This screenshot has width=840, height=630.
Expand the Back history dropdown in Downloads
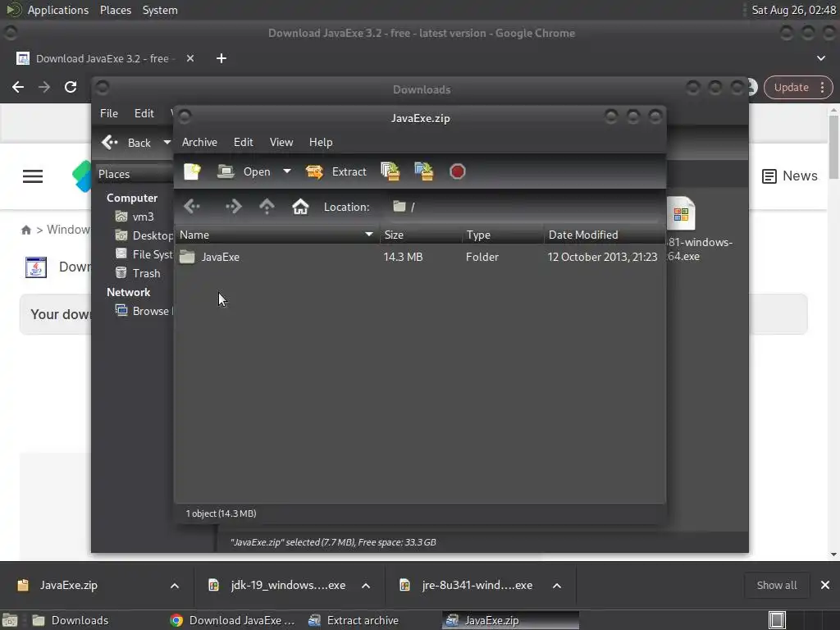coord(167,143)
